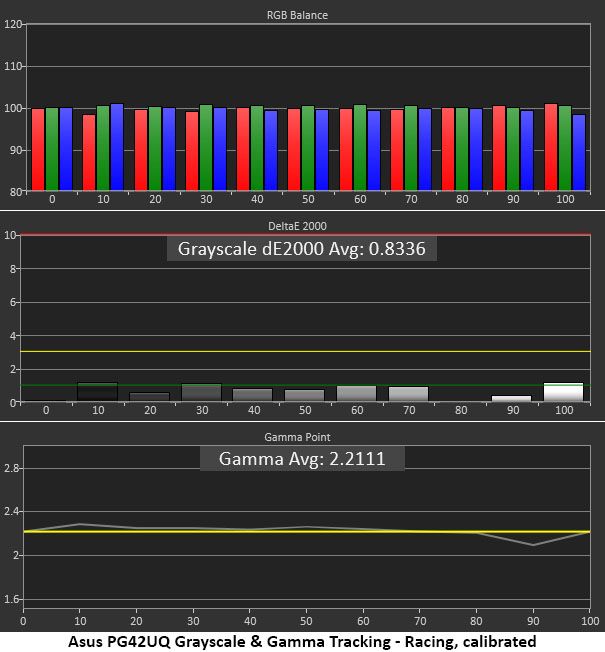Click the DeltaE bar at 90
605x652 pixels.
(511, 398)
